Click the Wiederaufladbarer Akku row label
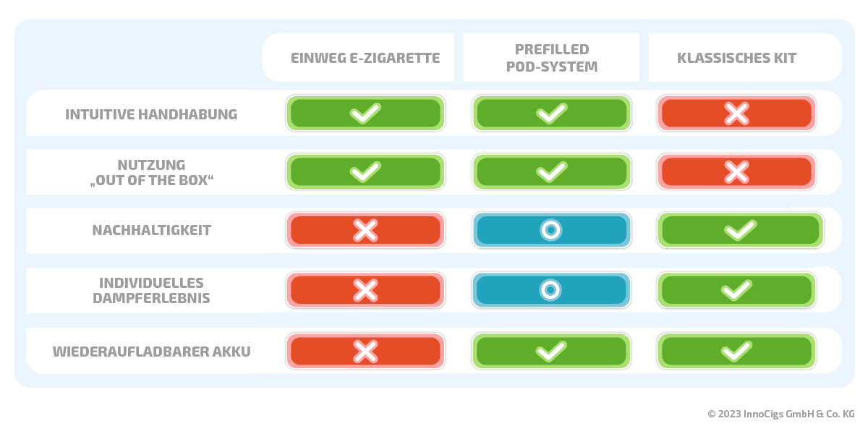 pyautogui.click(x=151, y=352)
